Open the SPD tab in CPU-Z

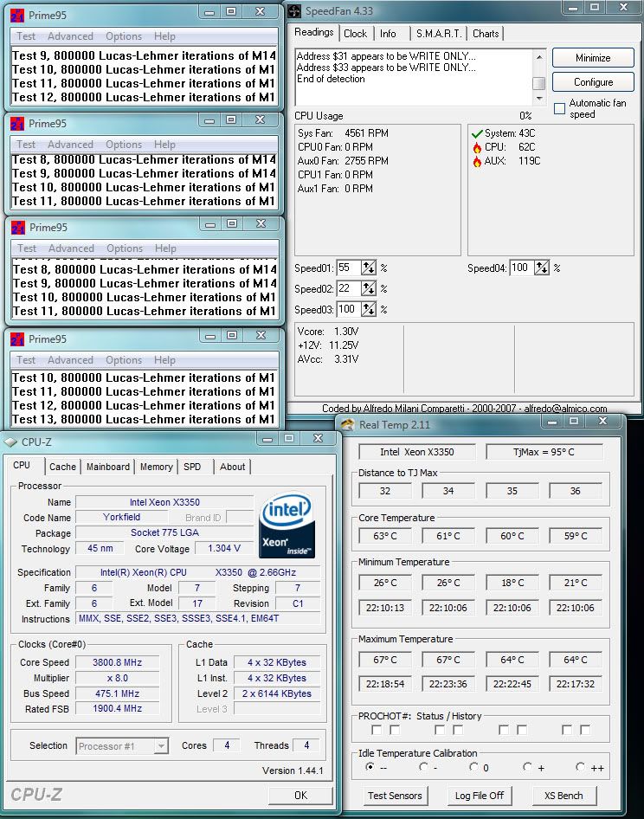pyautogui.click(x=192, y=467)
